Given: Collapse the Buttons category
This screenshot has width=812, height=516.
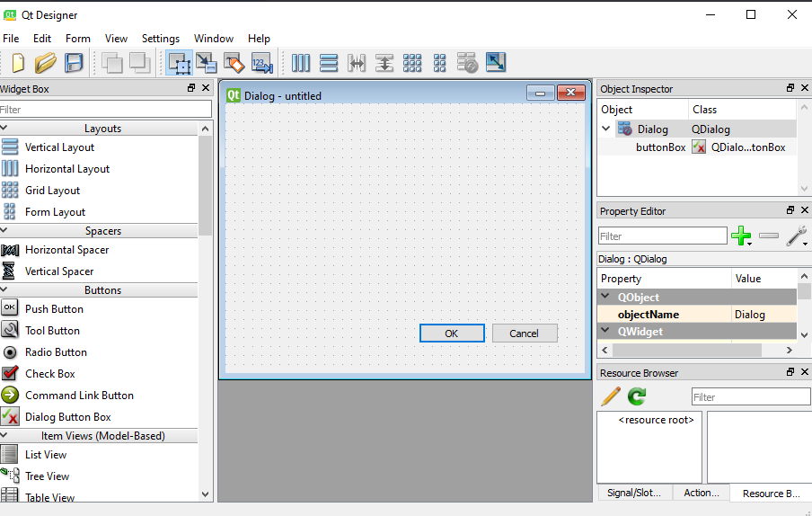Looking at the screenshot, I should click(x=4, y=289).
